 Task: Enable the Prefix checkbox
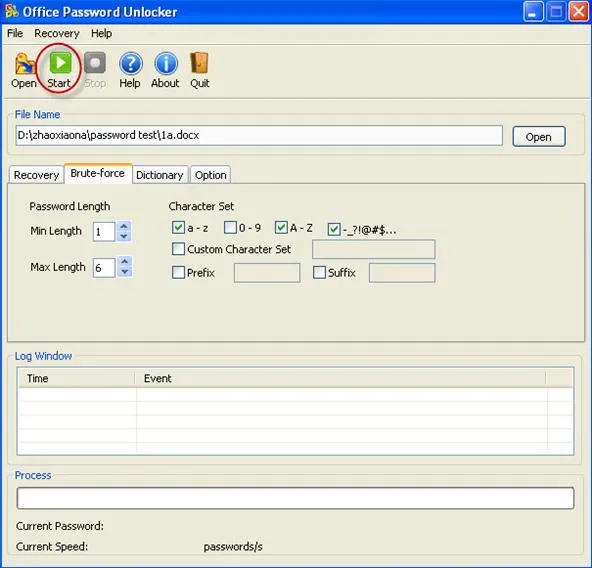click(178, 272)
